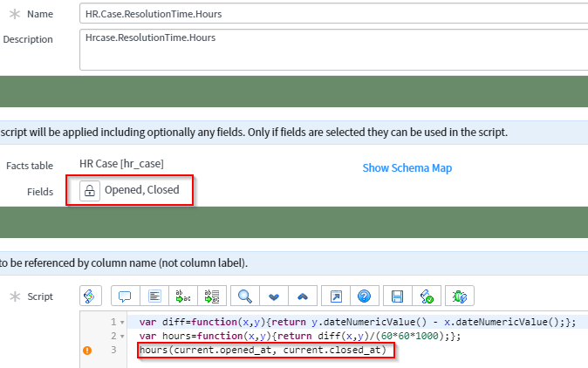The width and height of the screenshot is (588, 368).
Task: Click the 'Fields' label
Action: [40, 192]
